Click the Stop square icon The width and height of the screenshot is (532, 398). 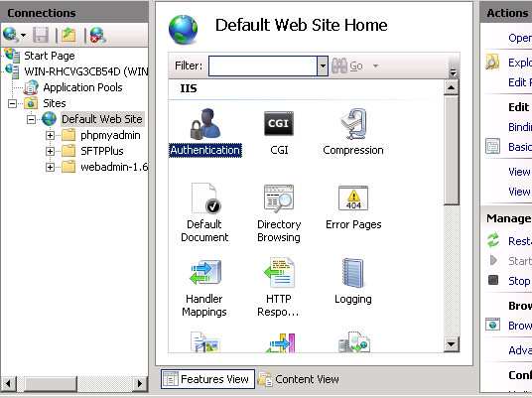tap(493, 280)
